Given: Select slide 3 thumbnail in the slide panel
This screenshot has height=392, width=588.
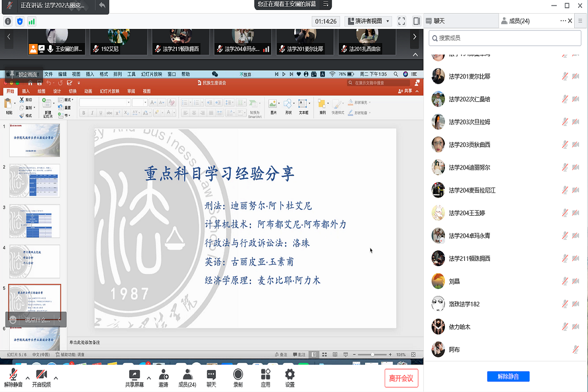Looking at the screenshot, I should point(34,221).
